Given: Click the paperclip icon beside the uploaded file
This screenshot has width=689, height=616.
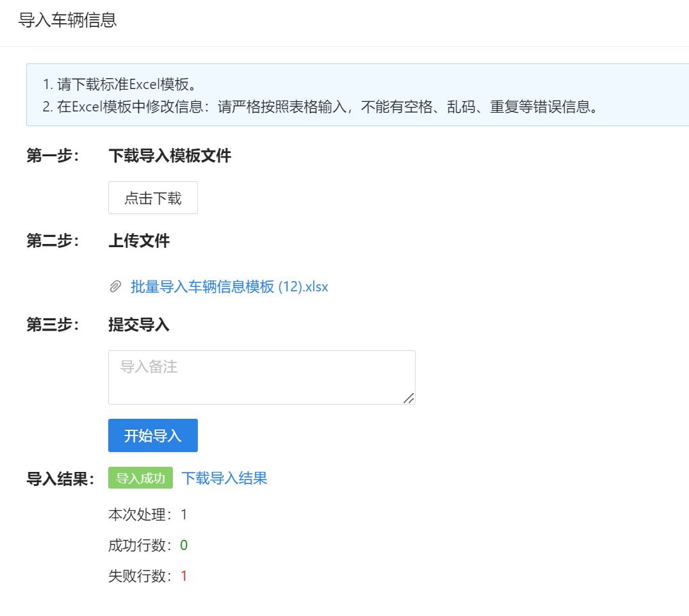Looking at the screenshot, I should (115, 287).
